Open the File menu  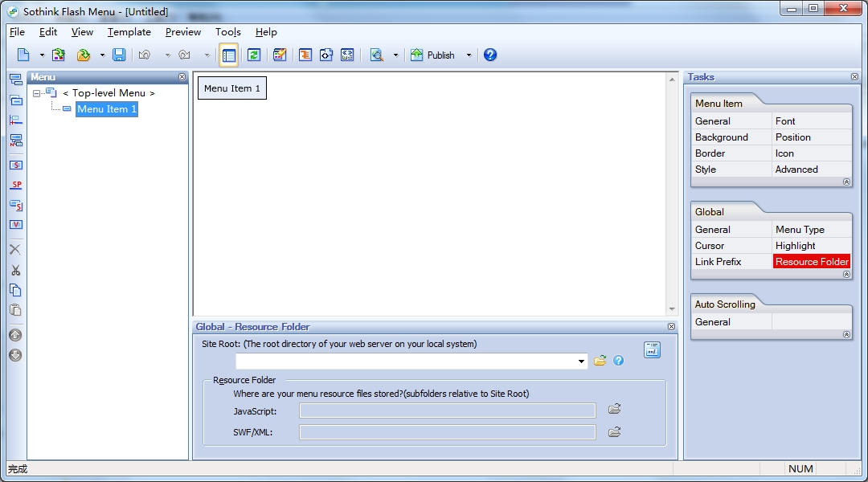[17, 32]
